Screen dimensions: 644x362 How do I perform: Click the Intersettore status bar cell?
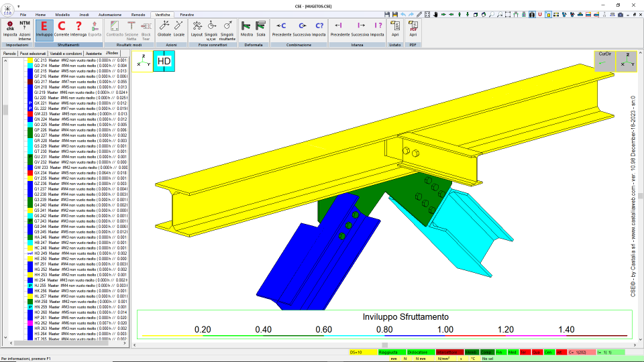click(x=449, y=352)
